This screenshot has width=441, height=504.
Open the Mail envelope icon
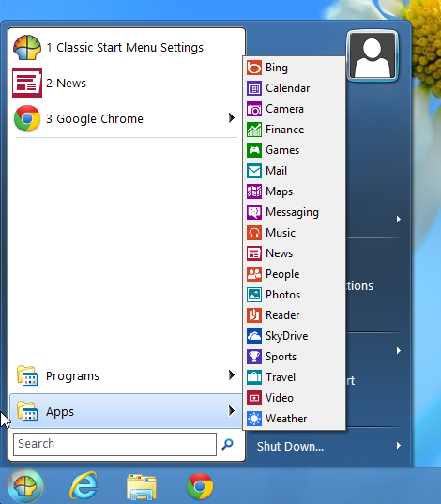pyautogui.click(x=254, y=171)
